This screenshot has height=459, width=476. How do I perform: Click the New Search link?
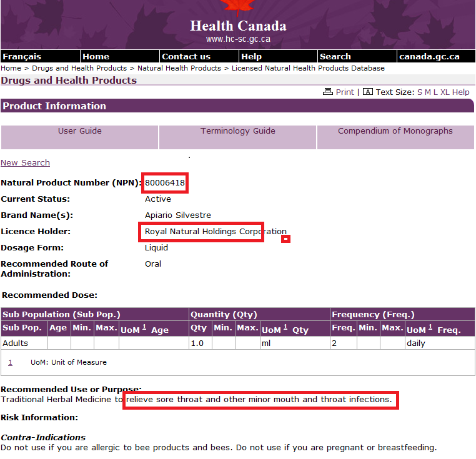point(25,163)
